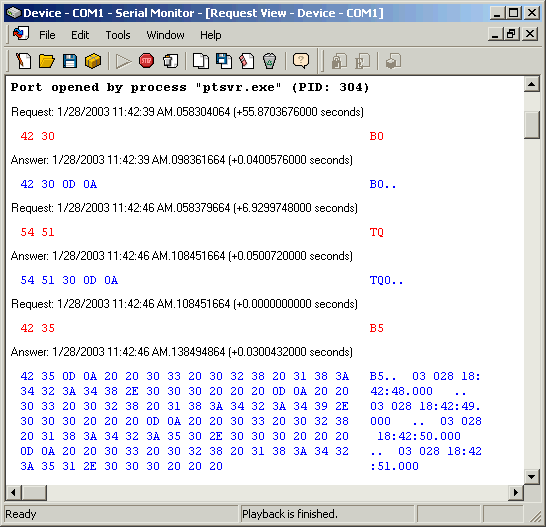
Task: Click the vertical scrollbar down arrow
Action: click(532, 476)
